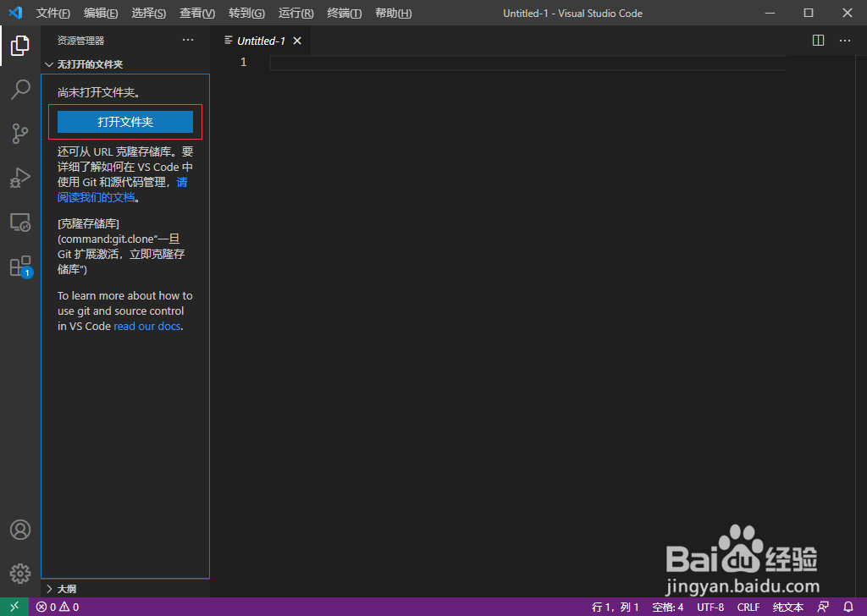Close the Untitled-1 tab

point(297,41)
